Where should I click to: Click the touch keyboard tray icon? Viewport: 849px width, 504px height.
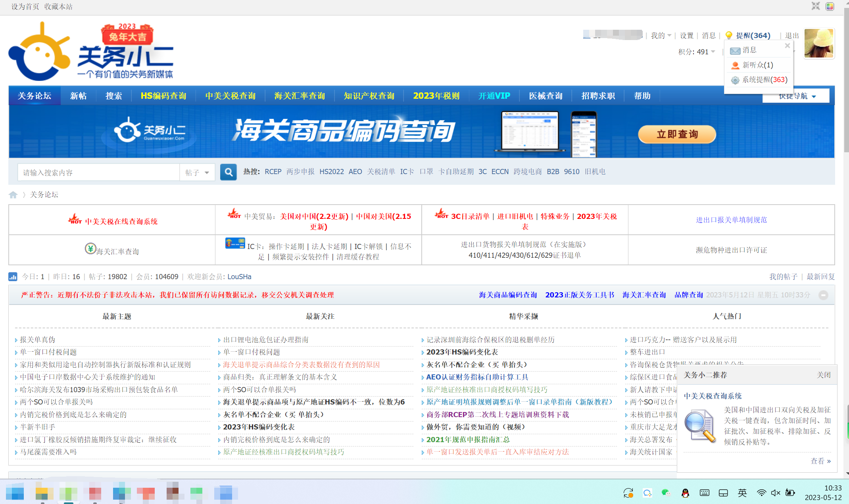coord(705,493)
